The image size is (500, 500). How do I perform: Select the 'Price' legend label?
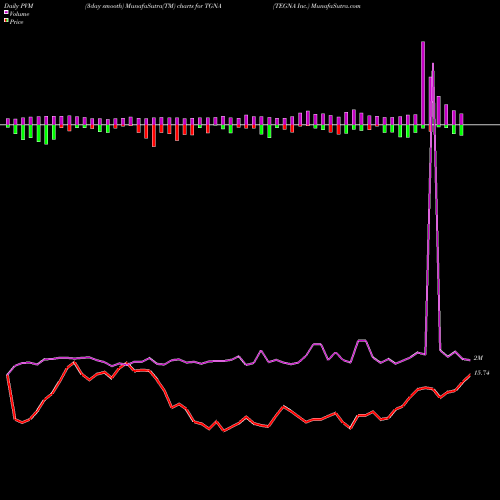click(x=16, y=22)
